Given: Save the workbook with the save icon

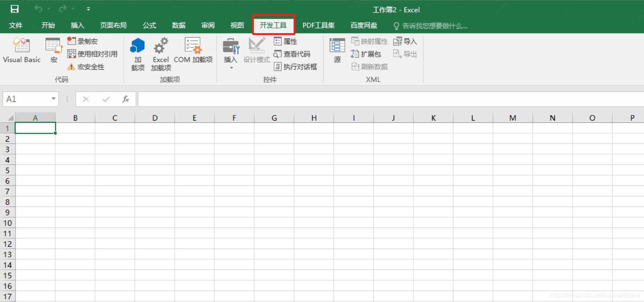Looking at the screenshot, I should click(x=14, y=9).
